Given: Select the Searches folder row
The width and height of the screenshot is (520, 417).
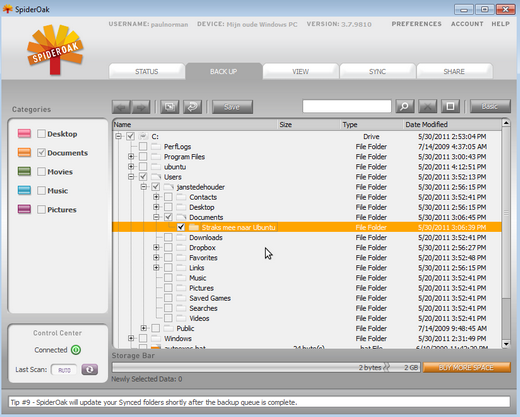Looking at the screenshot, I should coord(307,308).
